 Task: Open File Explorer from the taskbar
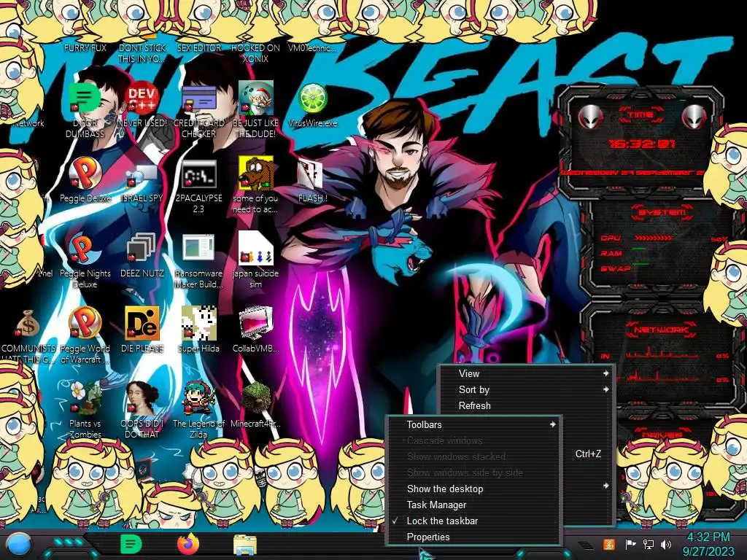(x=245, y=545)
